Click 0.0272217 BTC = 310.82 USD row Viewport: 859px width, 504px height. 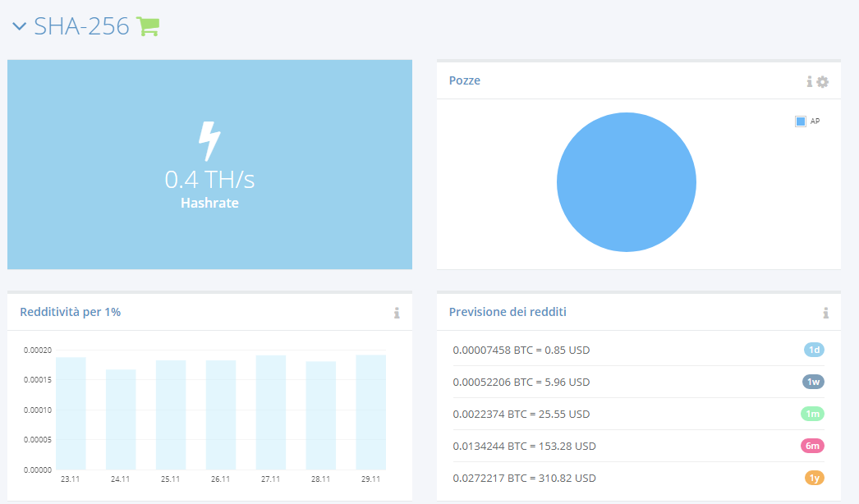coord(639,479)
